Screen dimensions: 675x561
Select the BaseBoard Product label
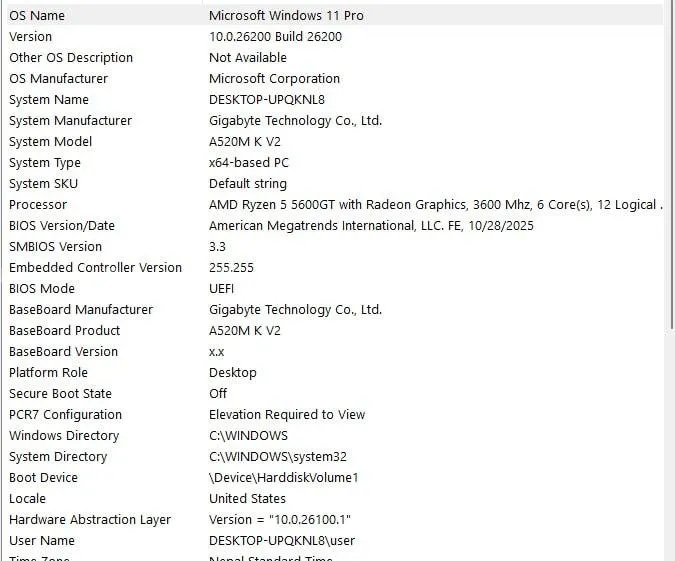pos(65,331)
